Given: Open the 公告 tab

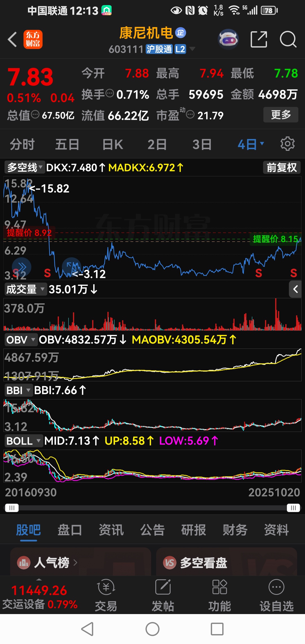Looking at the screenshot, I should [152, 530].
